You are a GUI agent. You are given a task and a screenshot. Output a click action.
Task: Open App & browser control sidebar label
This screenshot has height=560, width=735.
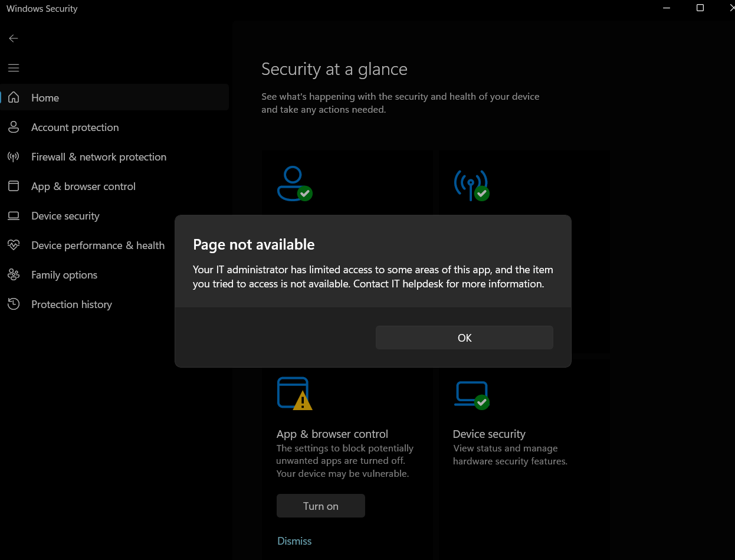83,186
